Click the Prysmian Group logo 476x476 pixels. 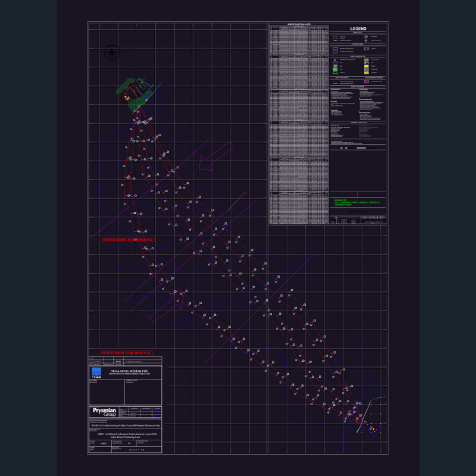click(x=104, y=412)
